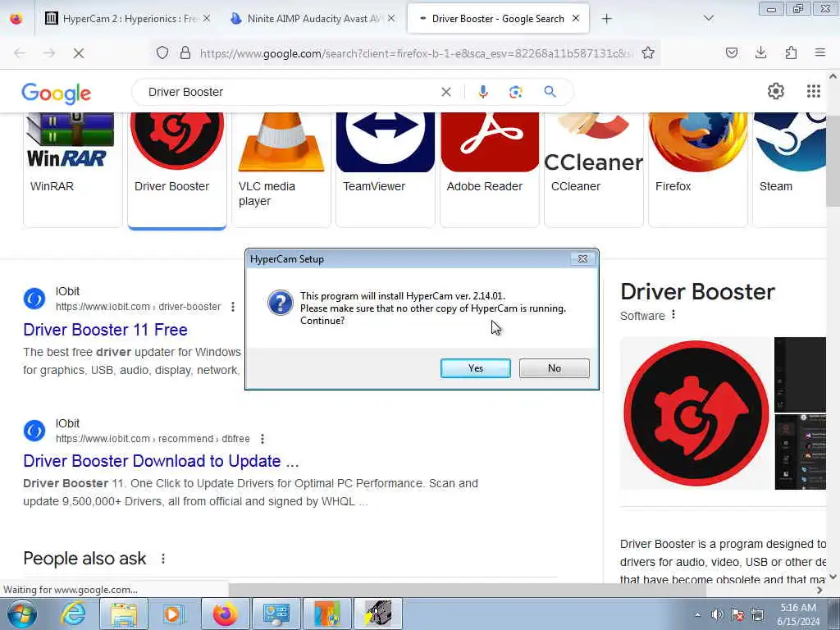Select the CCleaner software card
This screenshot has width=840, height=630.
point(594,169)
